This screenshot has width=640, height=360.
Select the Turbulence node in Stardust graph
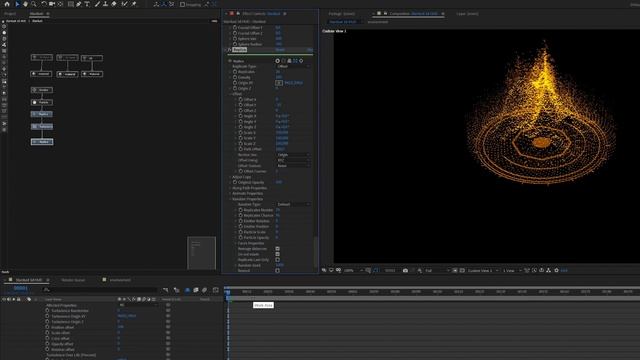42,127
